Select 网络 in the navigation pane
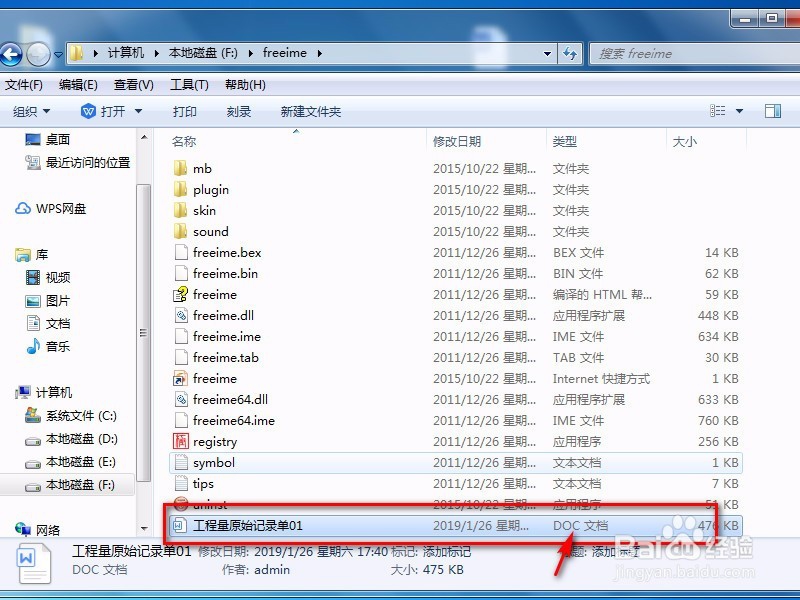Viewport: 800px width, 600px height. pyautogui.click(x=38, y=530)
